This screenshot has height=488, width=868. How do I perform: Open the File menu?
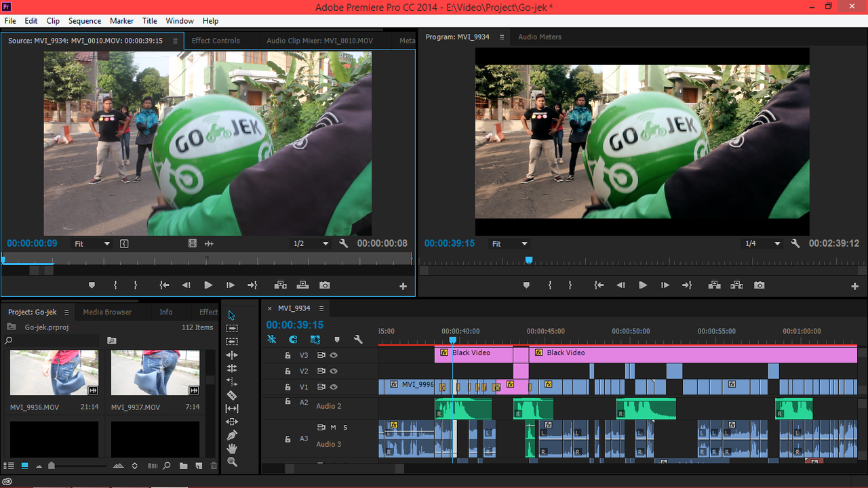coord(10,21)
